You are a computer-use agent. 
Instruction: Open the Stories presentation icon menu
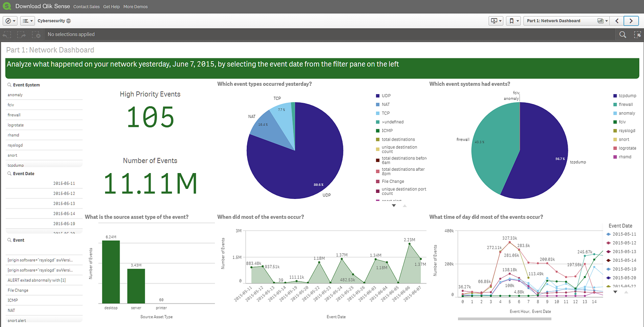pyautogui.click(x=495, y=21)
